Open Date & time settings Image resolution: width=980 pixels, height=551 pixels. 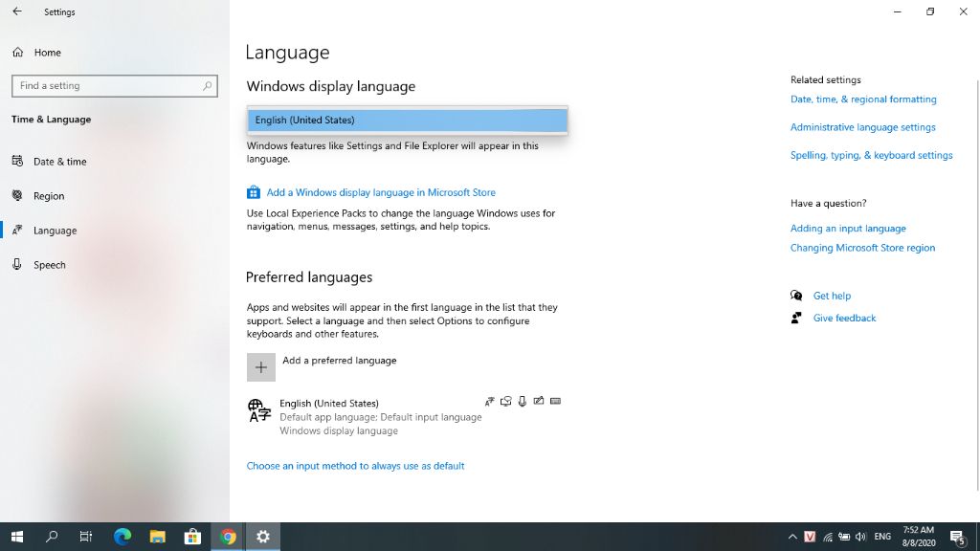(59, 161)
